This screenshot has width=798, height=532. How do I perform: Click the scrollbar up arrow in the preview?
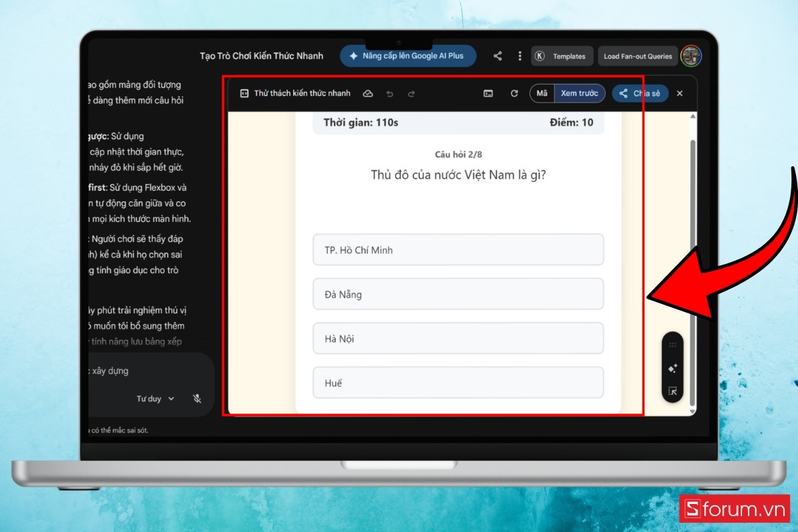(x=692, y=117)
